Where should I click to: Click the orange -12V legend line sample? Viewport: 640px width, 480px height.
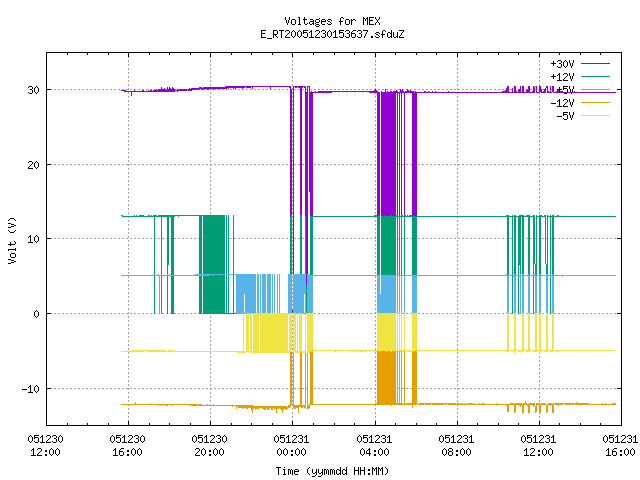[596, 102]
